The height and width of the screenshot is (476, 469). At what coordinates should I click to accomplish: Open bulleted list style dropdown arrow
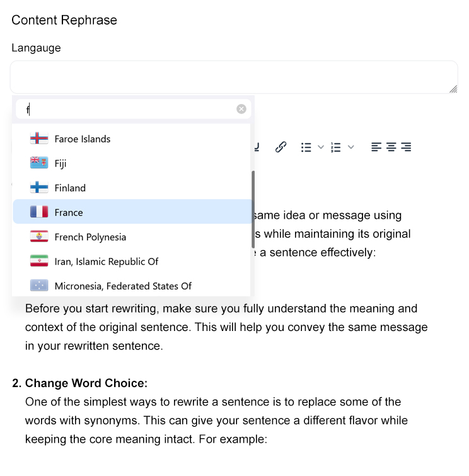point(321,147)
